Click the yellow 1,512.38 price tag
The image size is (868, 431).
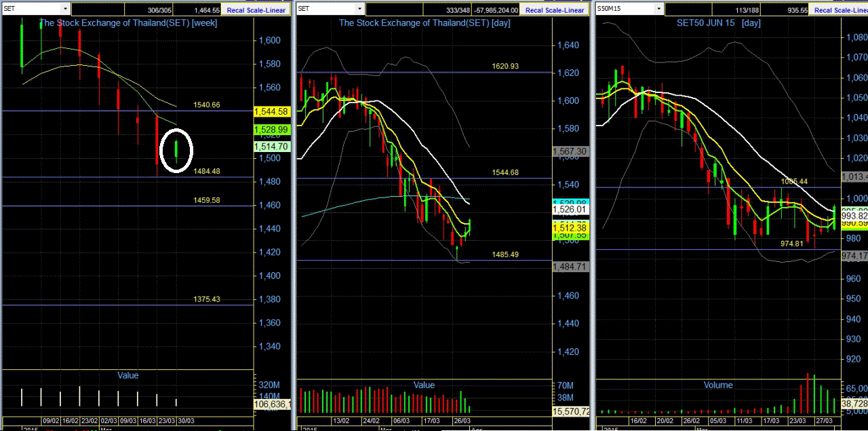pos(570,227)
